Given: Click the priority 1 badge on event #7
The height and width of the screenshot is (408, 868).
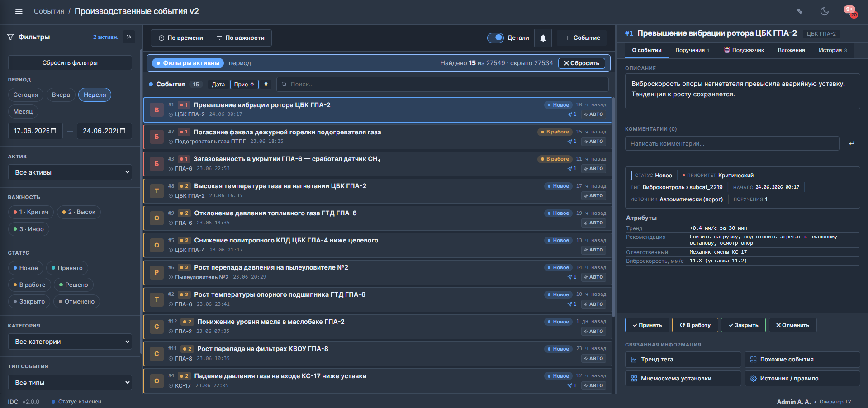Looking at the screenshot, I should [184, 132].
